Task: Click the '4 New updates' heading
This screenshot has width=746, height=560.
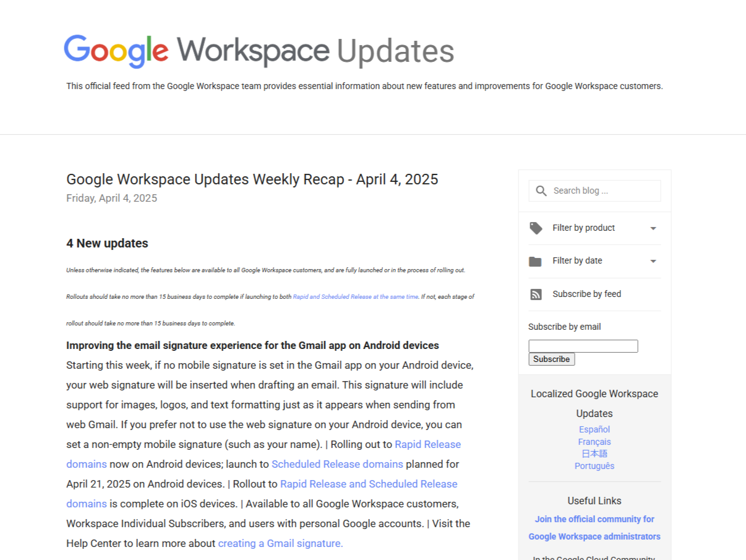Action: click(107, 243)
